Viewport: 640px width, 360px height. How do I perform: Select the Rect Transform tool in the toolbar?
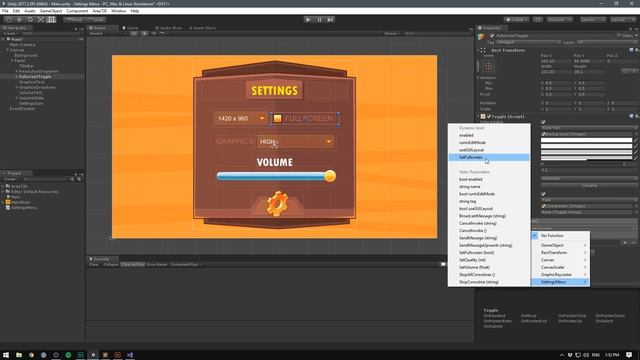coord(51,20)
